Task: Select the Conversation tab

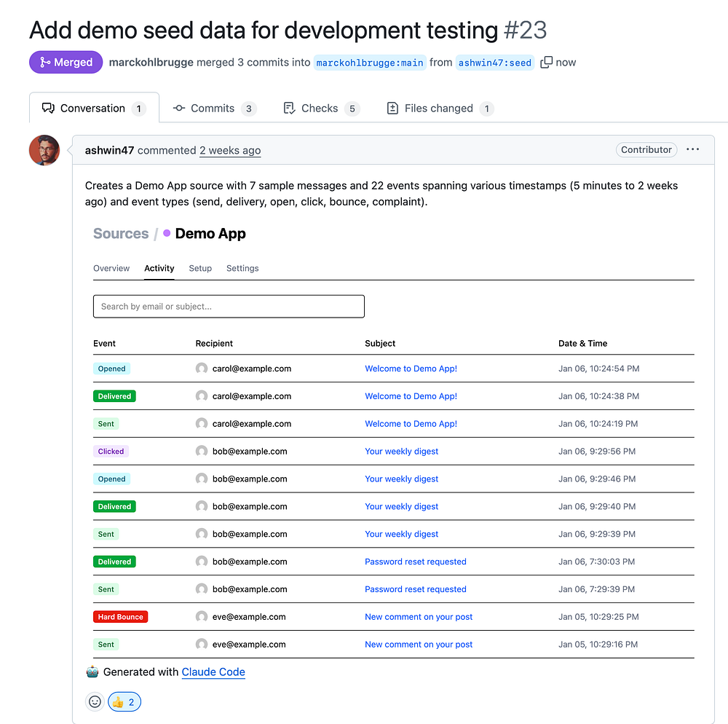Action: [92, 109]
